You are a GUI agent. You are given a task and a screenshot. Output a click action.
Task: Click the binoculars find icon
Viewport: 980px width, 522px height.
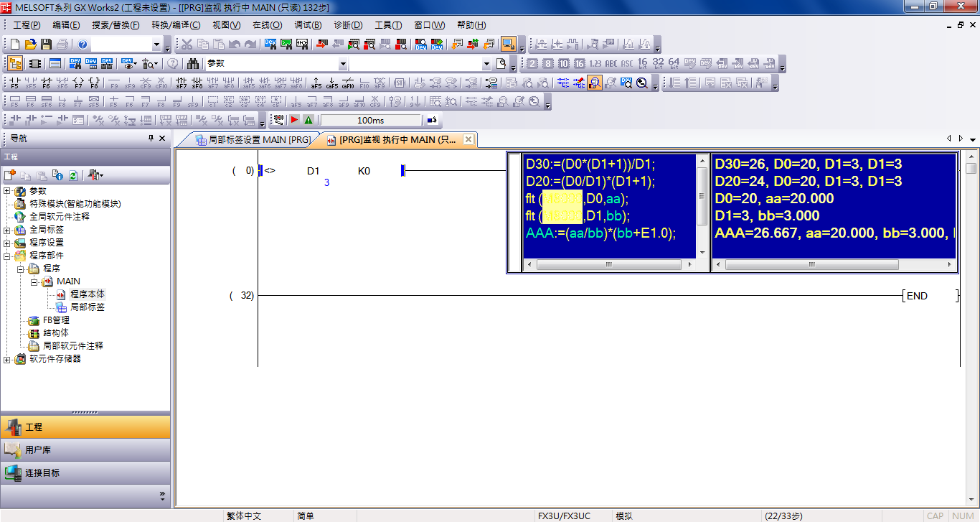click(x=193, y=64)
